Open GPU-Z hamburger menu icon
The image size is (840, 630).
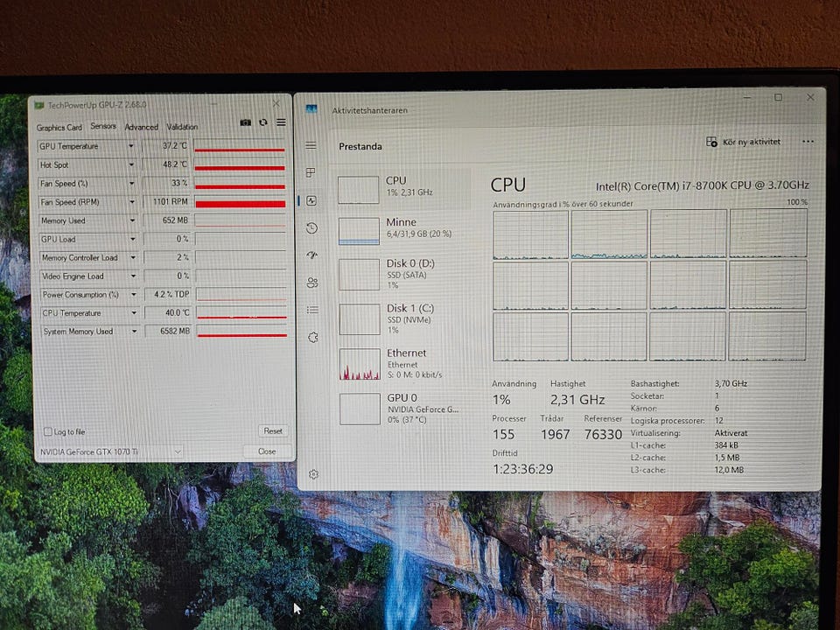281,122
